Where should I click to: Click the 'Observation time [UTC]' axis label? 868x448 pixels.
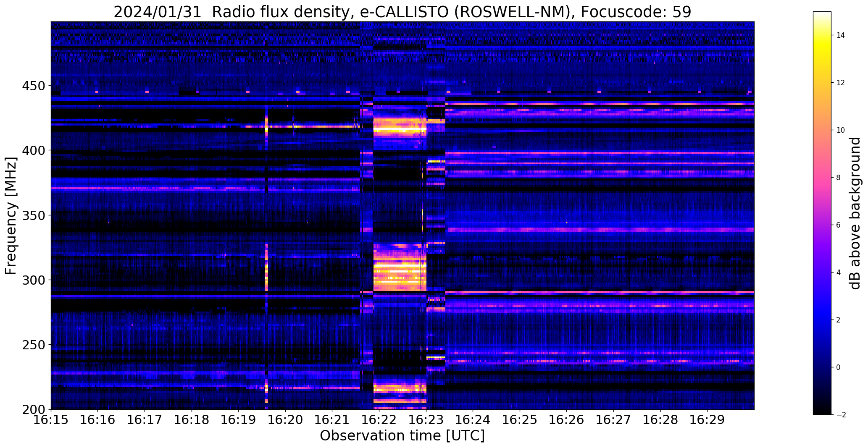coord(402,435)
